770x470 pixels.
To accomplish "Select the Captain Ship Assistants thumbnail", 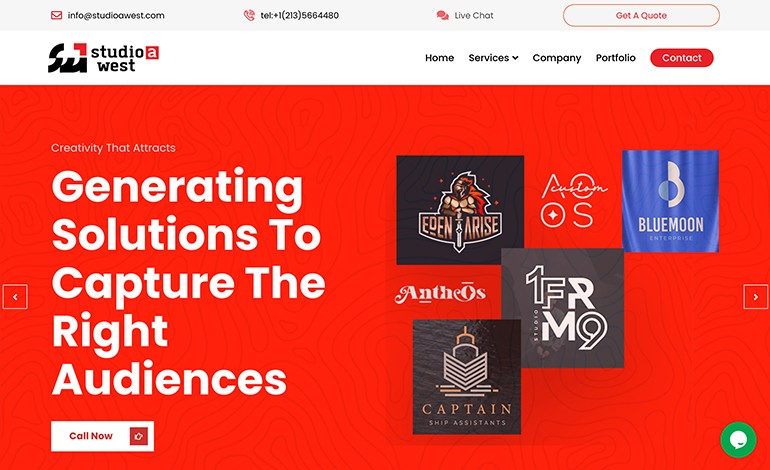I will [467, 377].
